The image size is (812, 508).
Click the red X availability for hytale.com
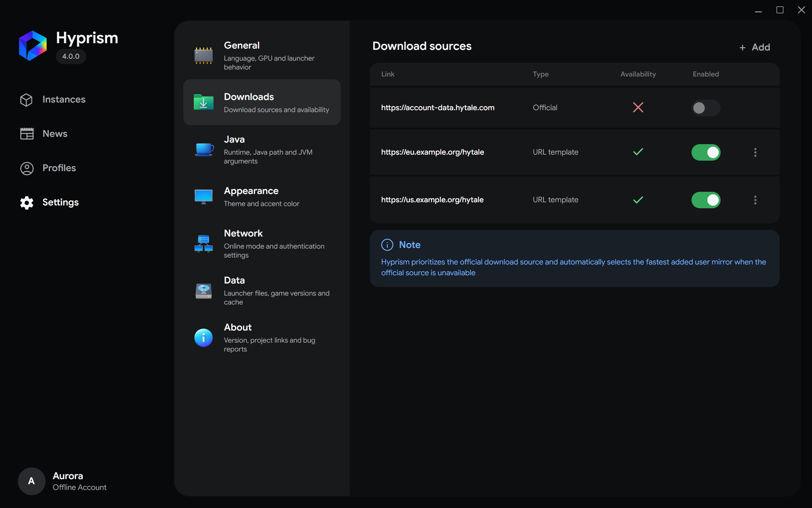pos(638,108)
